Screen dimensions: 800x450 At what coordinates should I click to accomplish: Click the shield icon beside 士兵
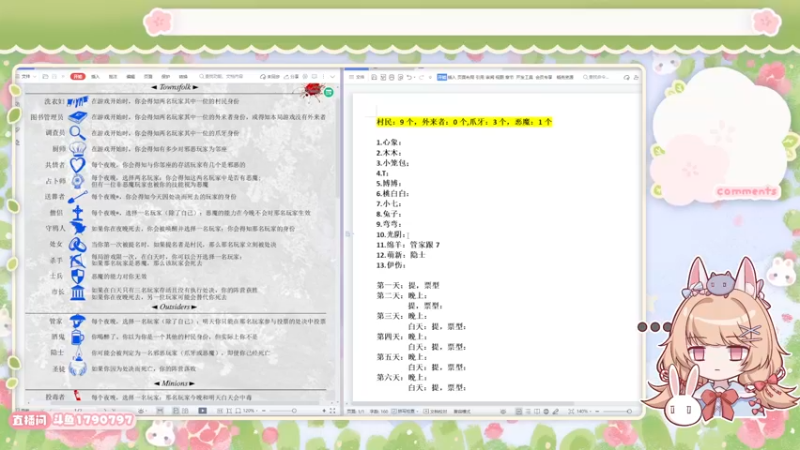point(78,277)
